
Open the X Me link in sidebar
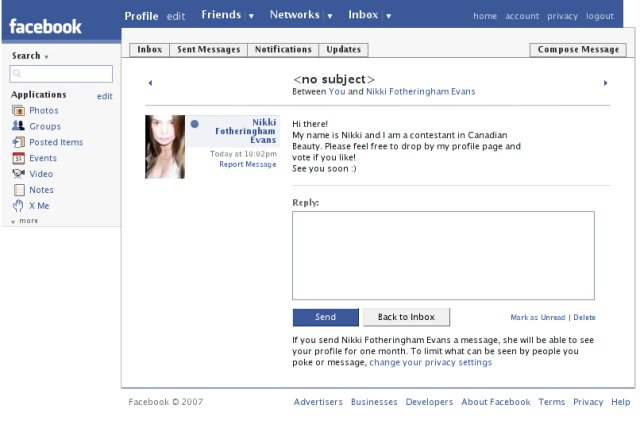pyautogui.click(x=39, y=206)
